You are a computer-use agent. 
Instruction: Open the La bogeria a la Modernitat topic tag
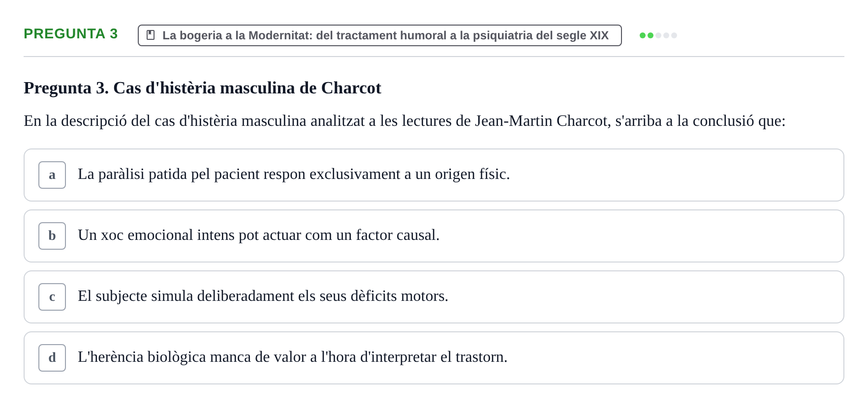[x=380, y=35]
